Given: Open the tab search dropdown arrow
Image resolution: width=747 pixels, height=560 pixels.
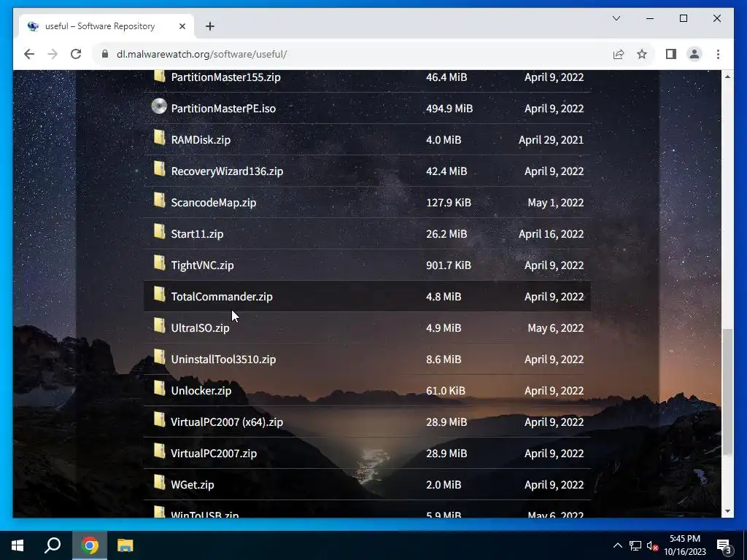Looking at the screenshot, I should pyautogui.click(x=616, y=18).
